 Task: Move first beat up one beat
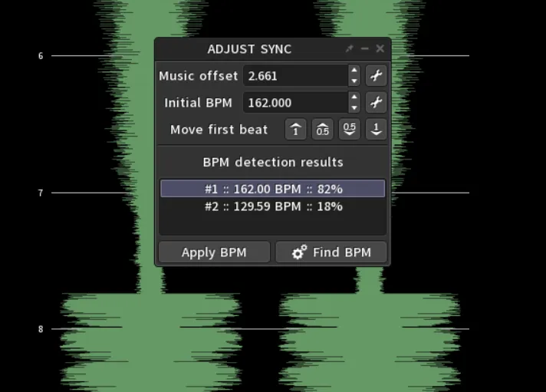click(296, 130)
